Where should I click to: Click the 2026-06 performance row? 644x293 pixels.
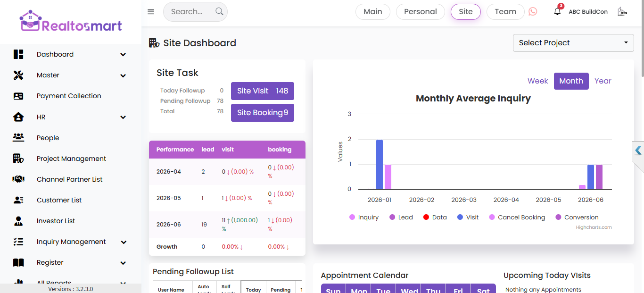point(227,225)
